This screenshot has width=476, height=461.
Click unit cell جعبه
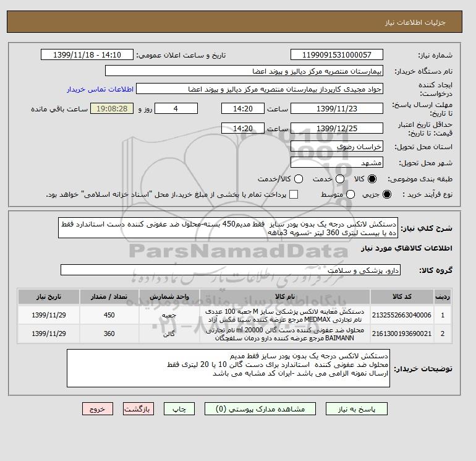pos(169,315)
